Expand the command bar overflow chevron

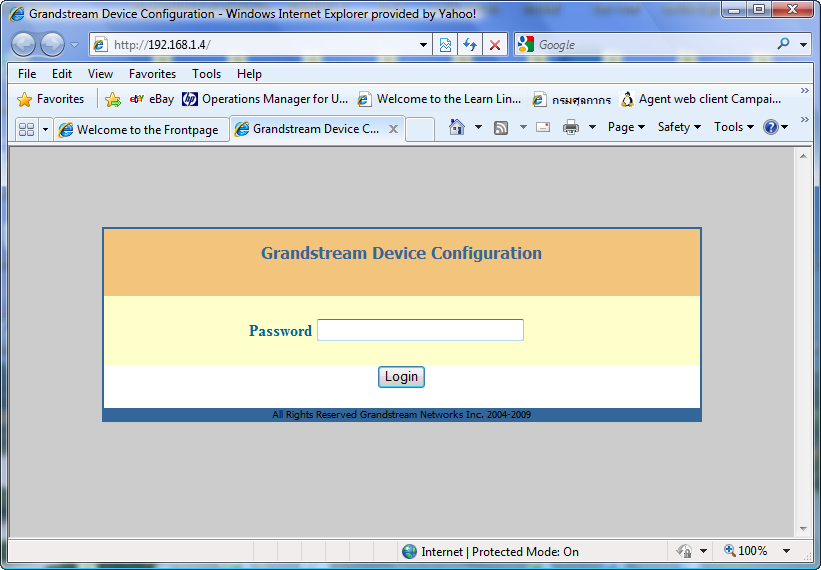[805, 120]
